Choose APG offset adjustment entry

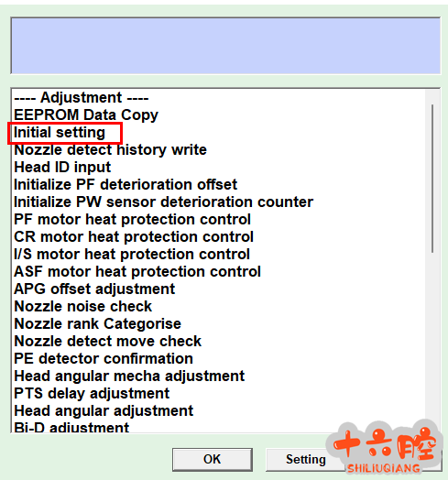(x=94, y=289)
